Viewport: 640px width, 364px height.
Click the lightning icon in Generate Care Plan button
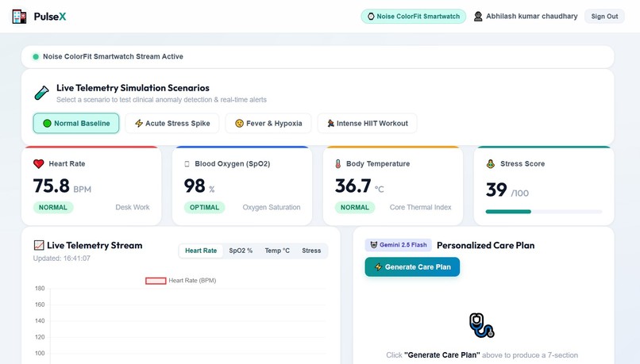coord(379,267)
